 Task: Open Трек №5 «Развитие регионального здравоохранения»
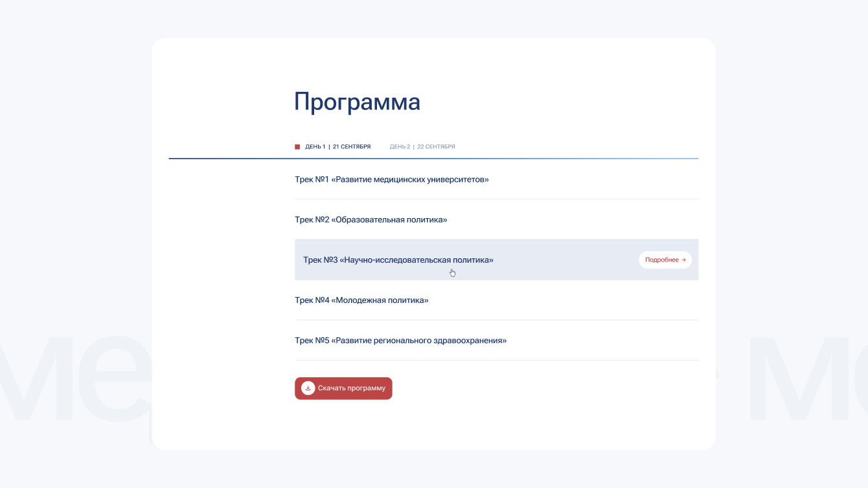pos(496,340)
